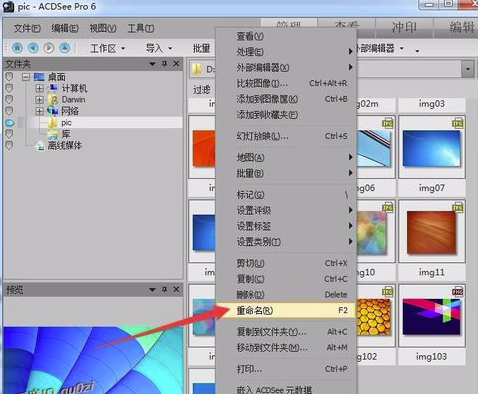Select the img07 blue thumbnail
This screenshot has height=394, width=478.
(432, 148)
